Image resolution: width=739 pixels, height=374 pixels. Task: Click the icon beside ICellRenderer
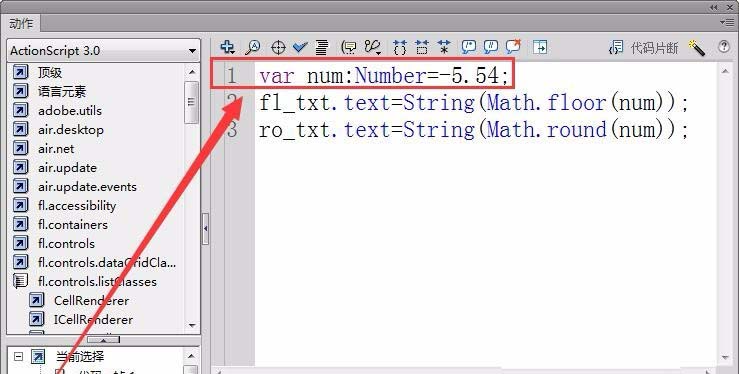(36, 319)
